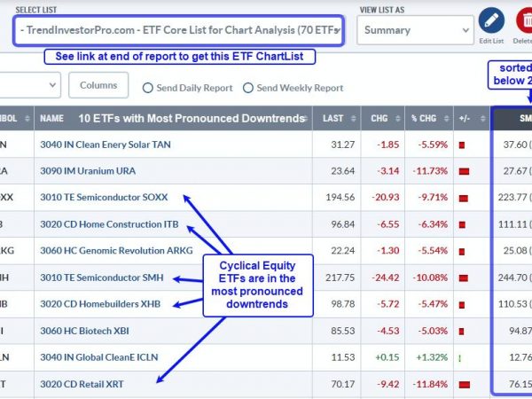The image size is (532, 399).
Task: Click the Global CleanE ICLN link
Action: [x=99, y=357]
